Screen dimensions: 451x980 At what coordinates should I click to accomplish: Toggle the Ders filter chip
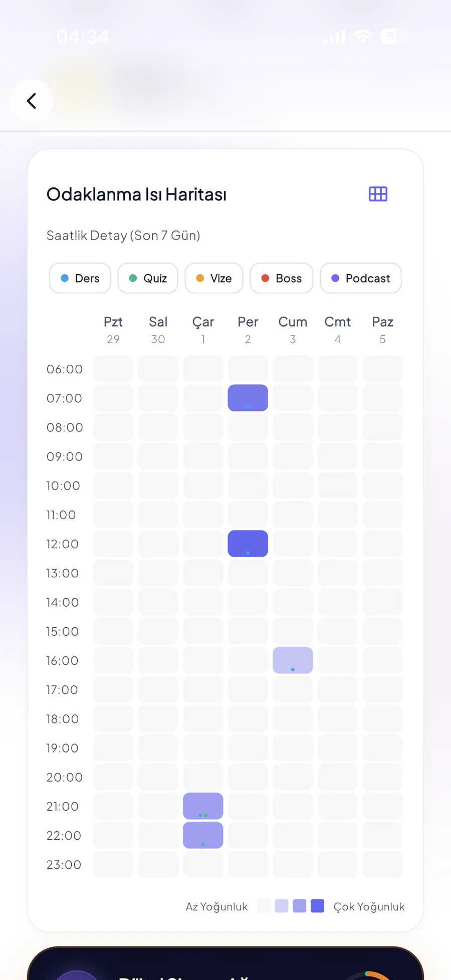(x=80, y=278)
